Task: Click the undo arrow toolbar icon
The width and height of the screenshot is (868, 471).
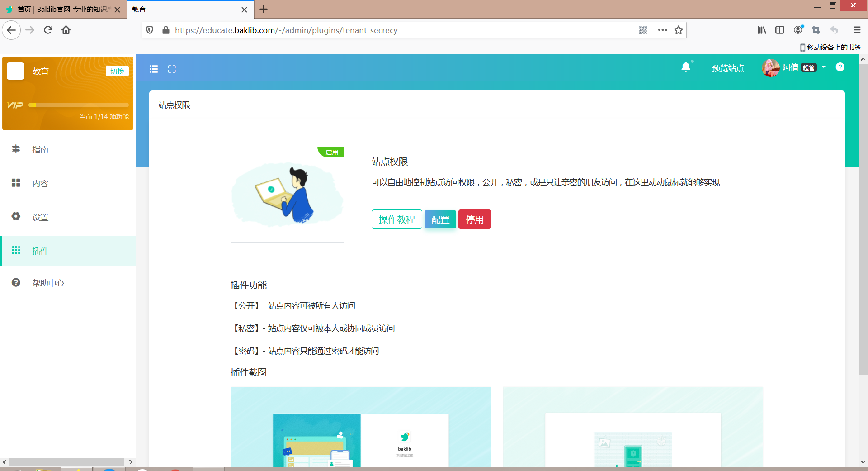Action: [834, 30]
